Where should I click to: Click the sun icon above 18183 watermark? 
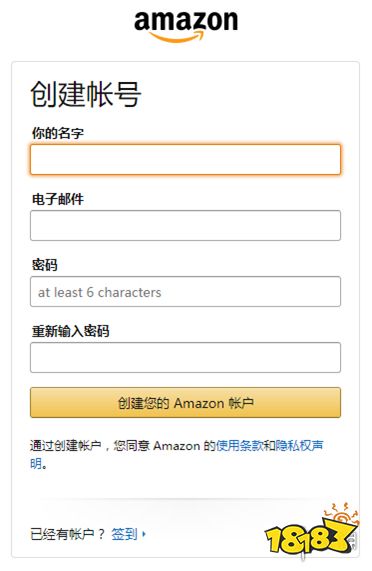coord(341,515)
